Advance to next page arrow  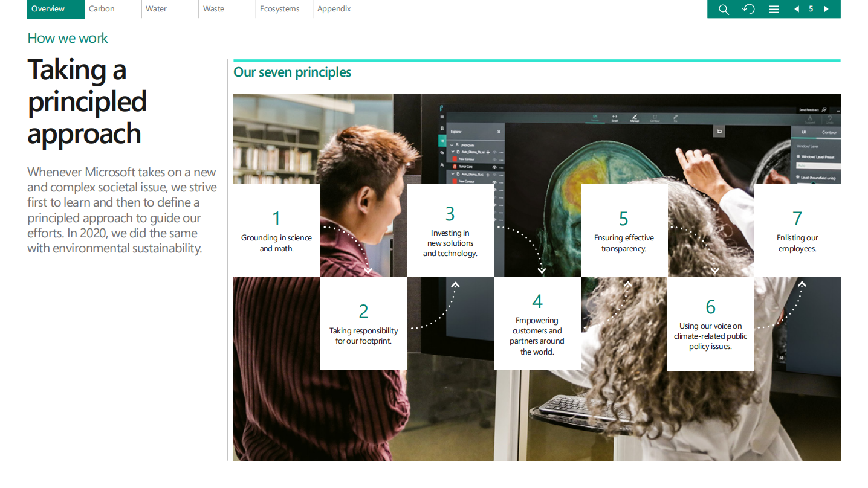(826, 9)
